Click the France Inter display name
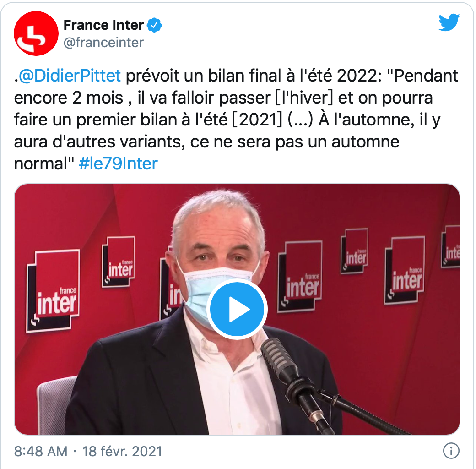Image resolution: width=476 pixels, height=469 pixels. pos(103,25)
